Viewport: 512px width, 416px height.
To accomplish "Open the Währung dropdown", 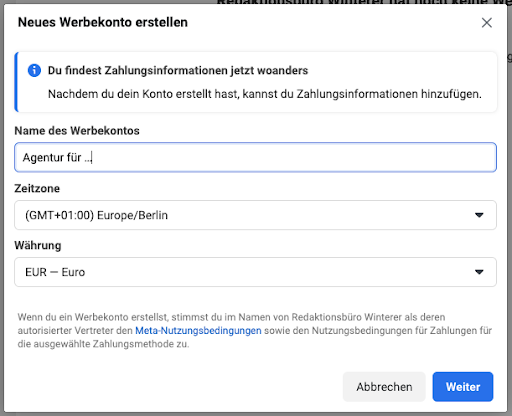I will [x=255, y=272].
